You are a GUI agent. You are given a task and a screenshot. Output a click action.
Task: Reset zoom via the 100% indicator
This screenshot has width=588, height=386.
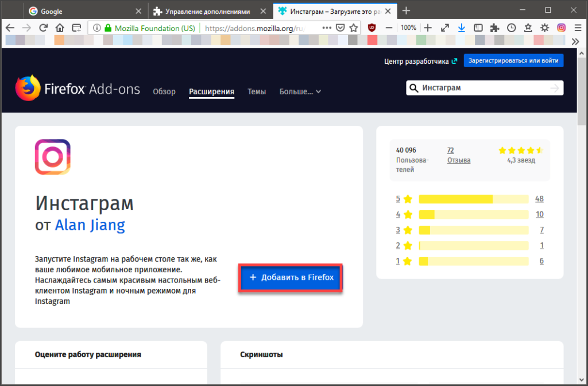pos(408,28)
